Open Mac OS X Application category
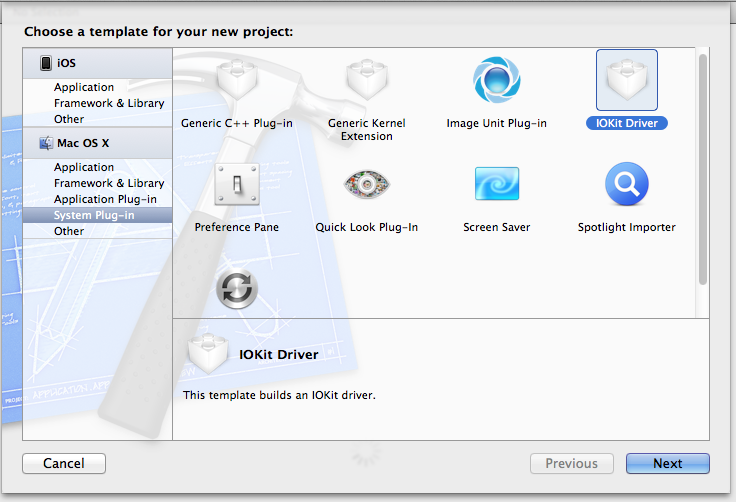 (84, 167)
